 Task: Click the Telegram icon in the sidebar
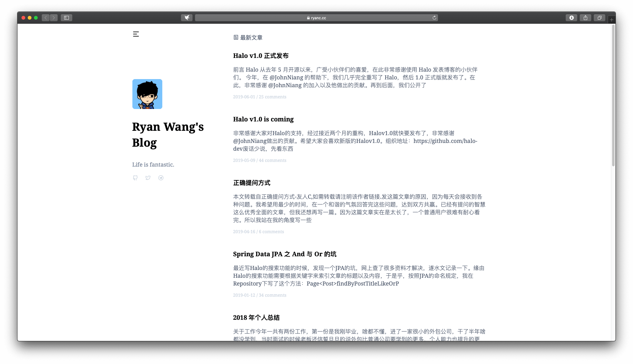[161, 178]
